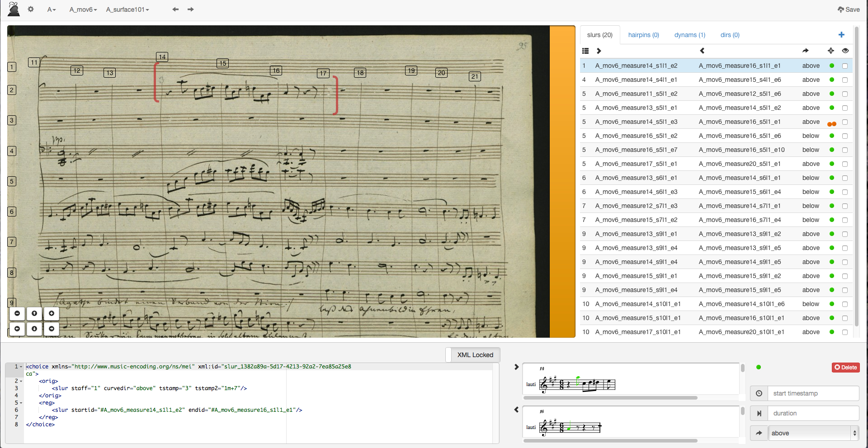The height and width of the screenshot is (448, 868).
Task: Select measure marker 14 on the facsimile
Action: [162, 57]
